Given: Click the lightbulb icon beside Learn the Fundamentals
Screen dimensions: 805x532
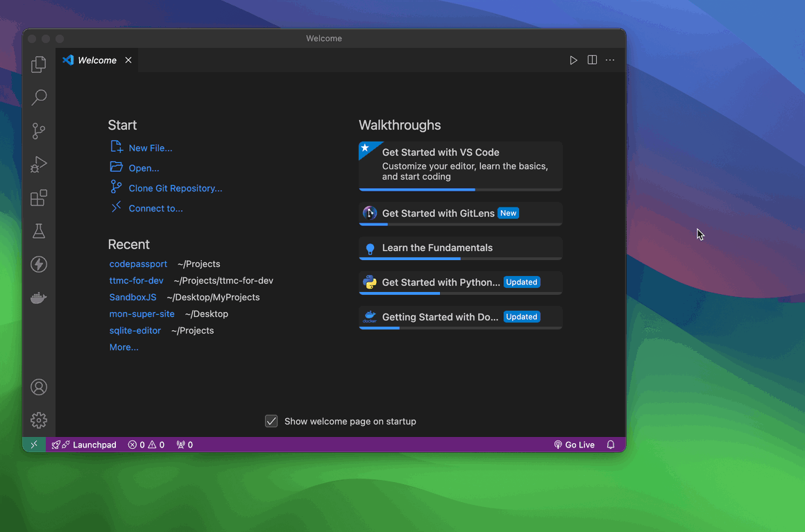Looking at the screenshot, I should pyautogui.click(x=370, y=249).
